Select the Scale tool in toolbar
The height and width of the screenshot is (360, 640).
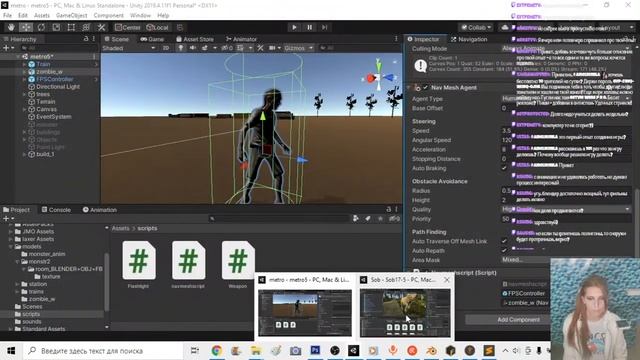coord(56,27)
